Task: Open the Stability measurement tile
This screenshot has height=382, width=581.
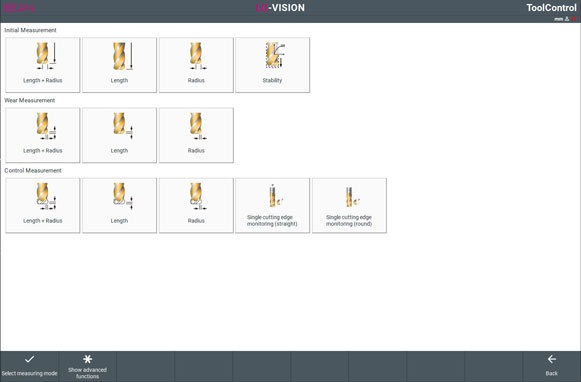Action: (272, 65)
